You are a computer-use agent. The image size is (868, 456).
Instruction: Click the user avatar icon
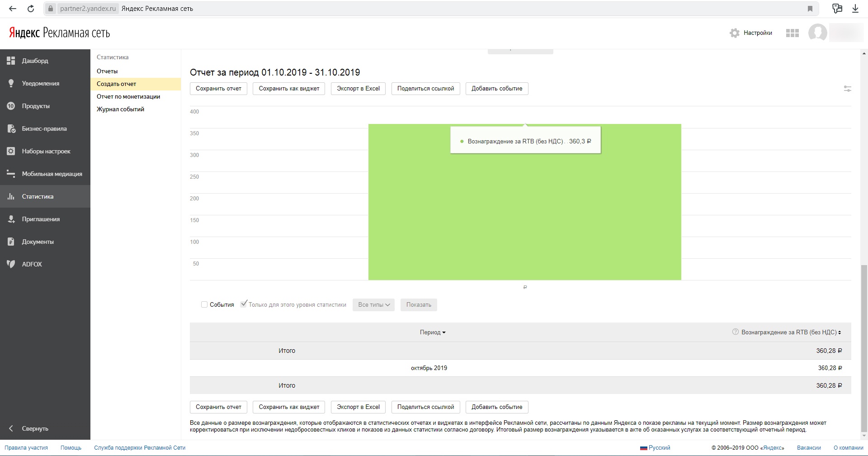818,33
